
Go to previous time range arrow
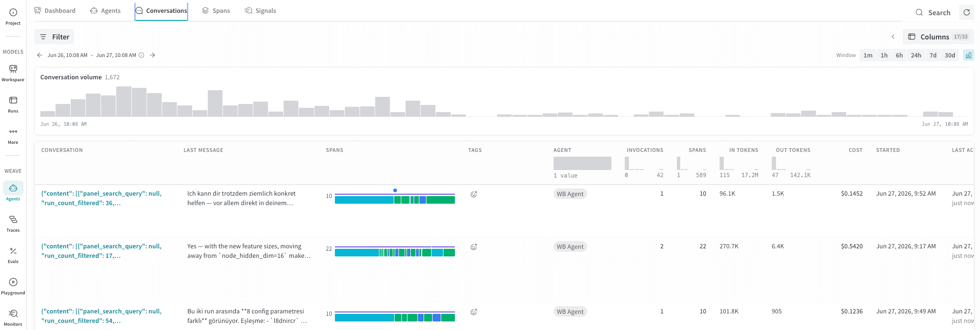pos(39,55)
